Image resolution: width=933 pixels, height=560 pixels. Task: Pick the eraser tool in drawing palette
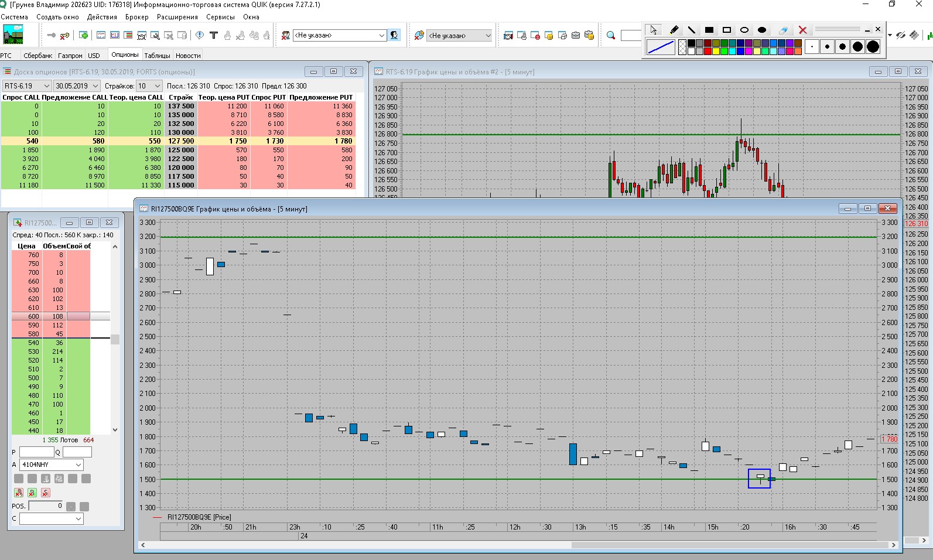(783, 30)
